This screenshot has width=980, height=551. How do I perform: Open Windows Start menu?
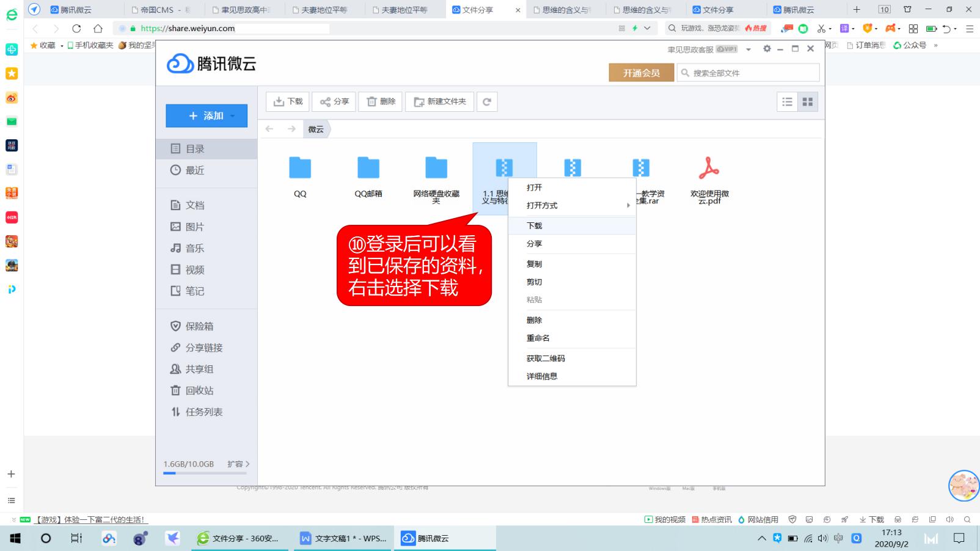pos(15,538)
